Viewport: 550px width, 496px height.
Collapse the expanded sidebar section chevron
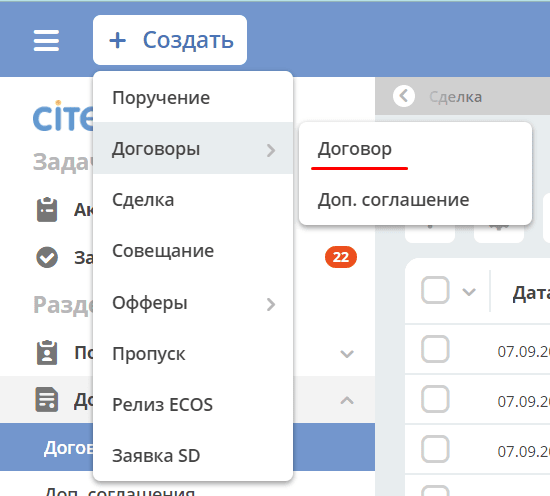pos(347,400)
